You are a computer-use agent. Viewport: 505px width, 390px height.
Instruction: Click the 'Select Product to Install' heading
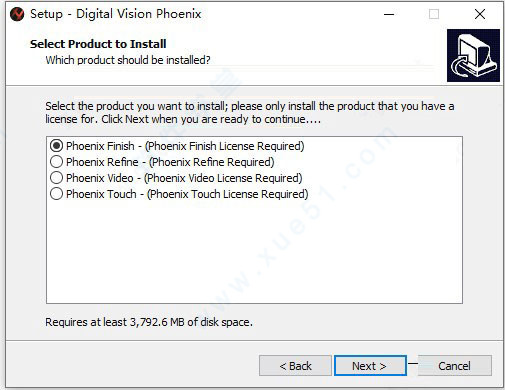pos(98,44)
